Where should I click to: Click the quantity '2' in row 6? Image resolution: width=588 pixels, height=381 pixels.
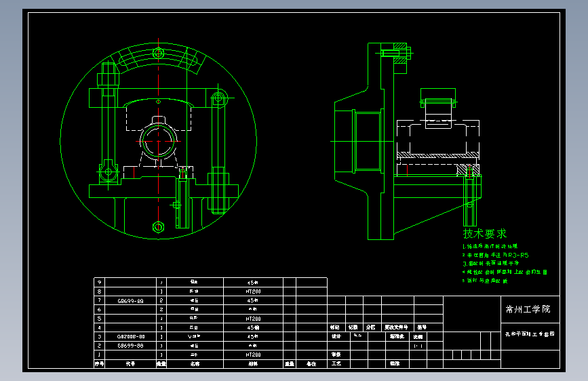[x=161, y=310]
